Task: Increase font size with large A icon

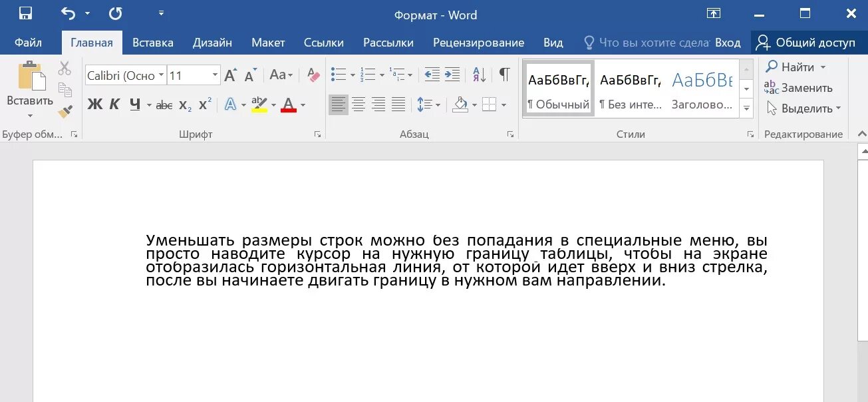Action: point(230,75)
